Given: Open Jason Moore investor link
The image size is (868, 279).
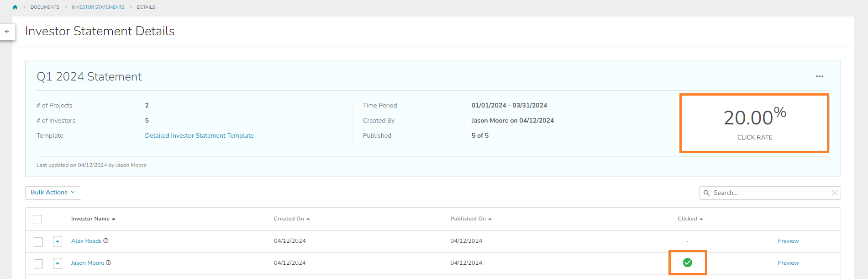Looking at the screenshot, I should point(88,263).
